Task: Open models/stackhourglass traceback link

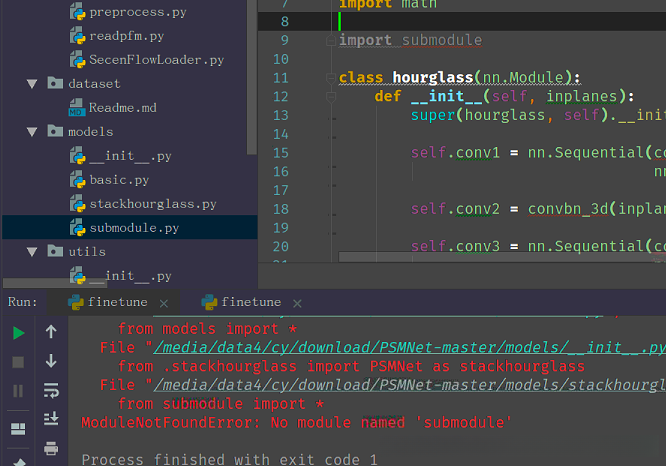Action: point(409,385)
